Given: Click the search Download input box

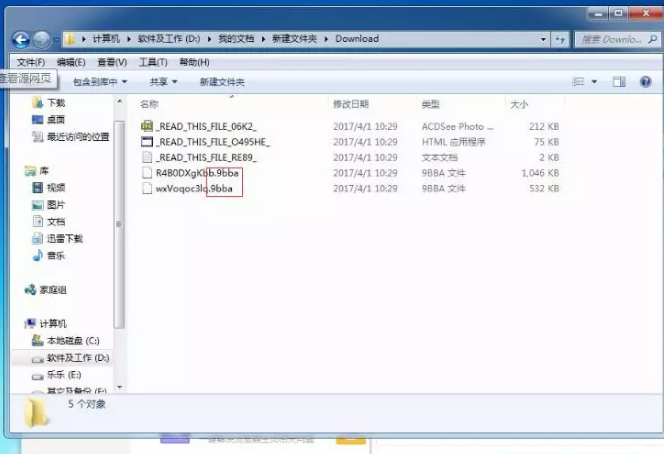Looking at the screenshot, I should (608, 40).
